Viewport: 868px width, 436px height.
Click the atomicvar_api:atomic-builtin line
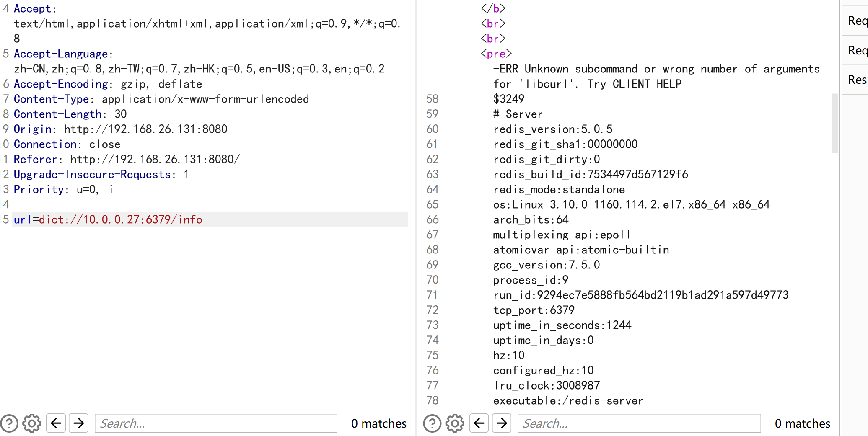tap(581, 250)
